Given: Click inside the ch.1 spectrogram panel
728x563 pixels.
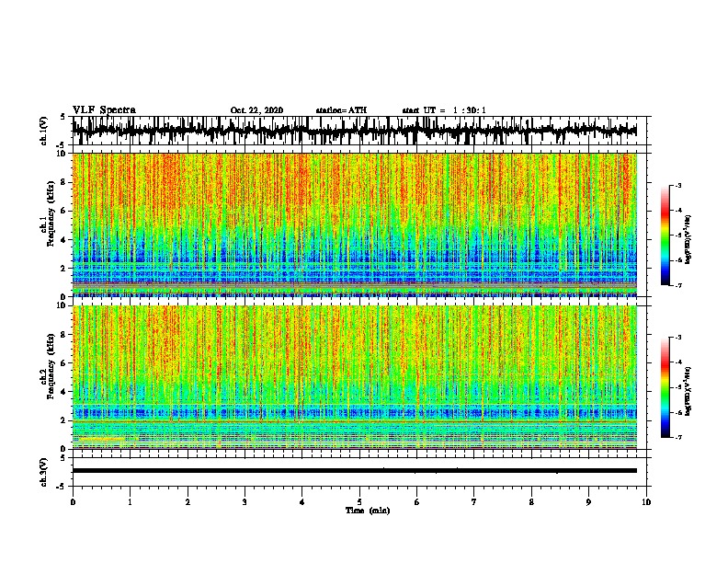Looking at the screenshot, I should pyautogui.click(x=354, y=224).
